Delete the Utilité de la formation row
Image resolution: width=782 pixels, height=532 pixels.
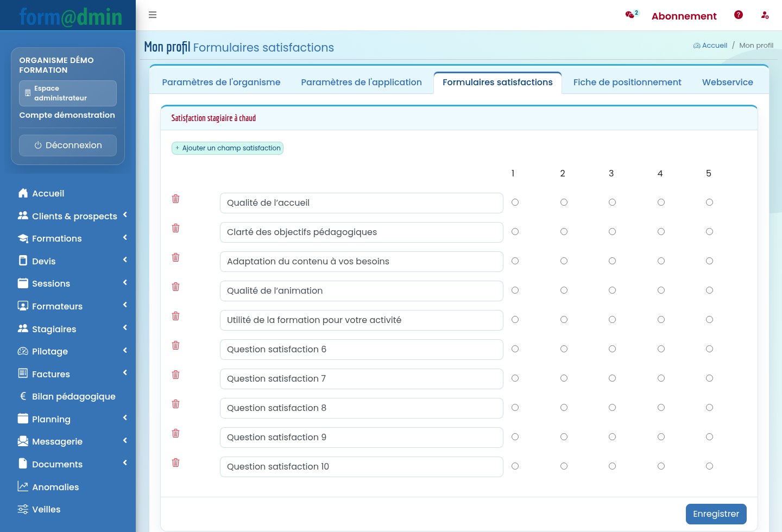click(x=175, y=316)
